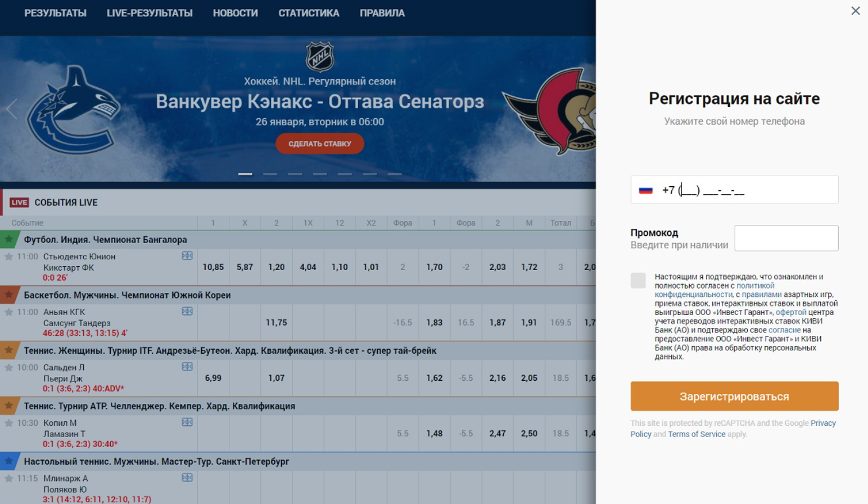Click the NHL logo on banner

(x=320, y=56)
